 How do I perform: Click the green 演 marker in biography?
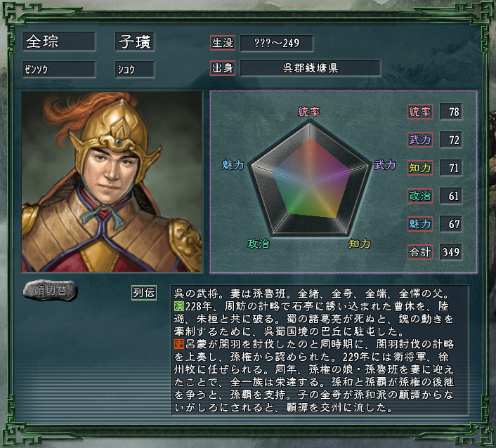(178, 306)
